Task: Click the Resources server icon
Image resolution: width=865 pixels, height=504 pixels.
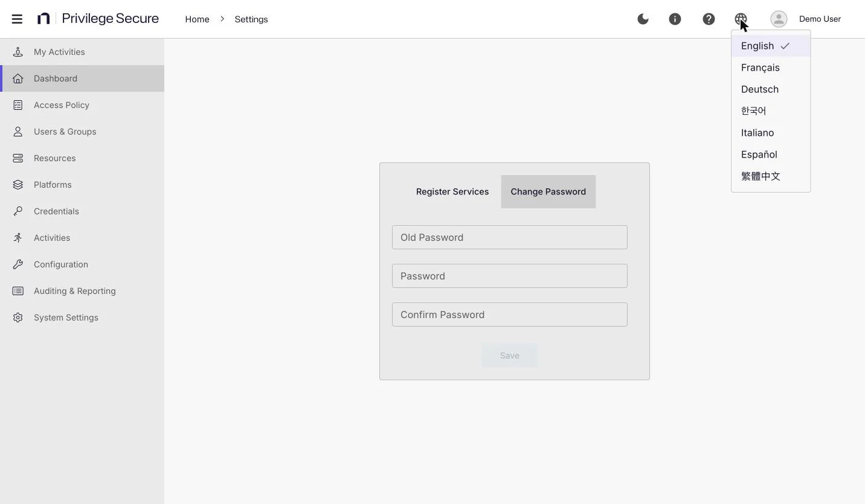Action: pyautogui.click(x=18, y=158)
